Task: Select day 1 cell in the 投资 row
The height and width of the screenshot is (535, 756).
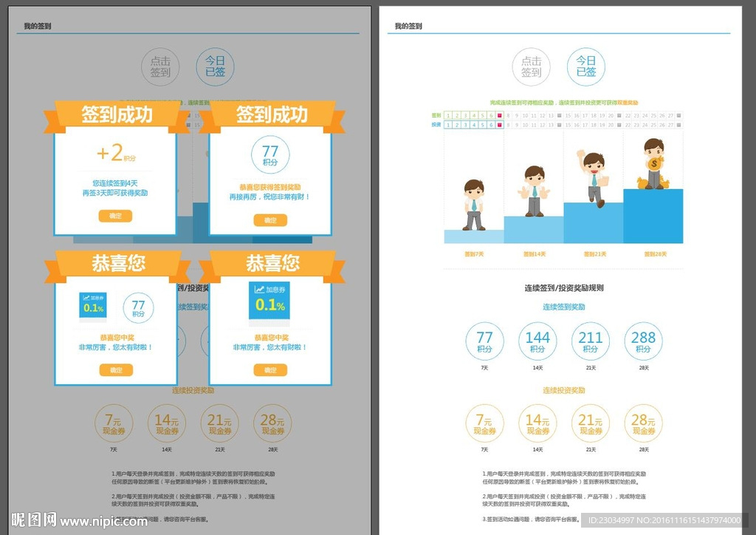Action: tap(448, 125)
